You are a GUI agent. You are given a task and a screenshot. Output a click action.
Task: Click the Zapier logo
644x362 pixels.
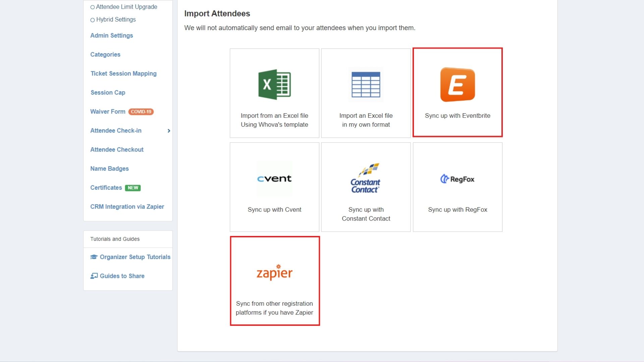[x=274, y=272]
